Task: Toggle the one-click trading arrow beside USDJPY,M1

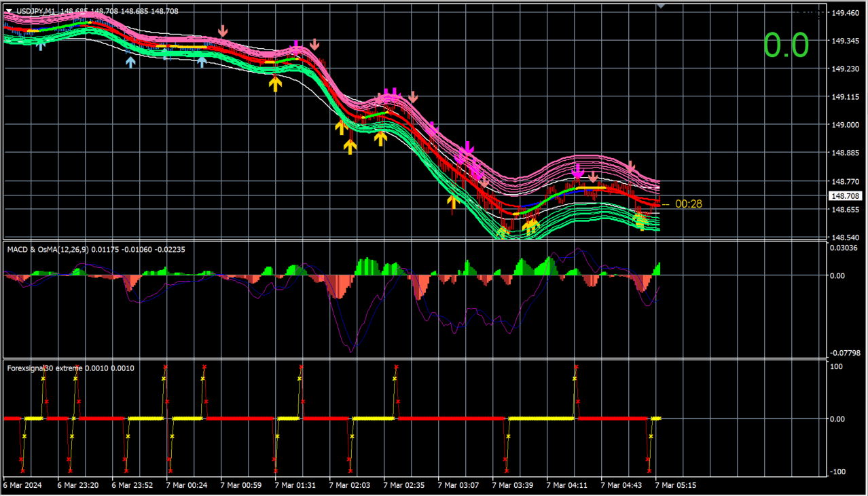Action: pos(9,11)
